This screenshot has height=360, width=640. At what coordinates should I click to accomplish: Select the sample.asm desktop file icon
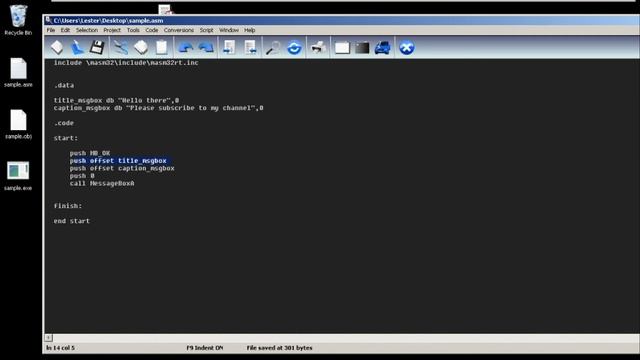coord(18,73)
